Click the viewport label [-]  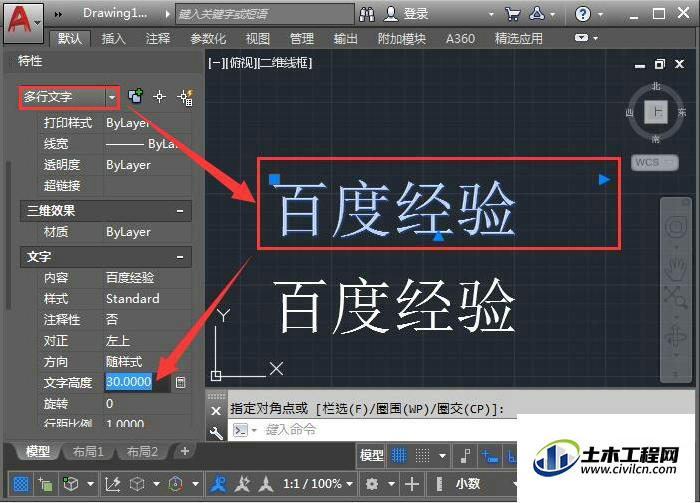tap(216, 63)
